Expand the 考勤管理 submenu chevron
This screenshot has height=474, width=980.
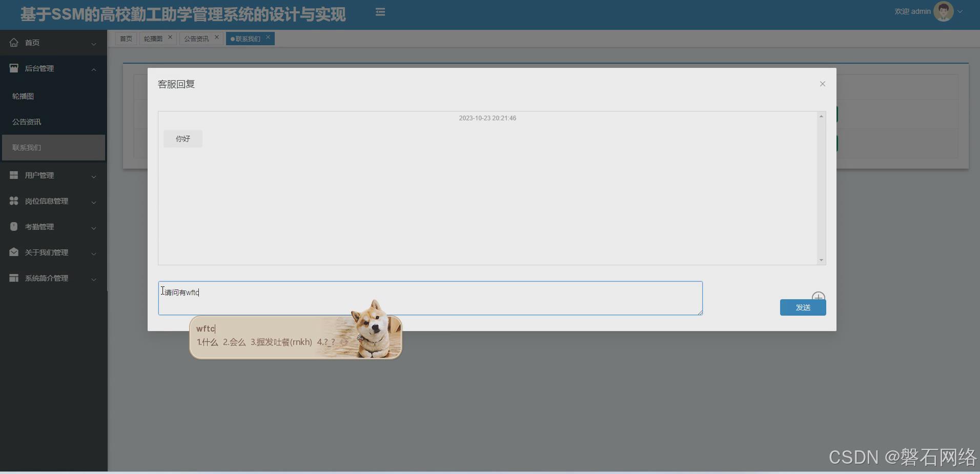coord(94,228)
